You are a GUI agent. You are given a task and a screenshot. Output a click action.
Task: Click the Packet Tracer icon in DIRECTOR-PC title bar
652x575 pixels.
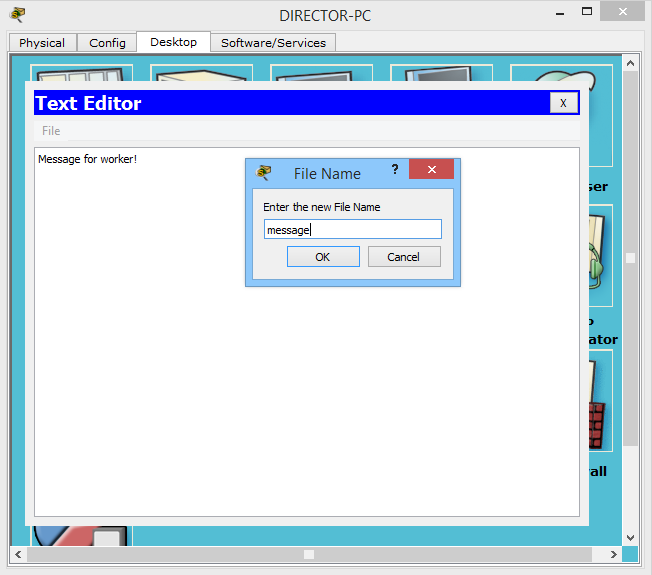[17, 15]
